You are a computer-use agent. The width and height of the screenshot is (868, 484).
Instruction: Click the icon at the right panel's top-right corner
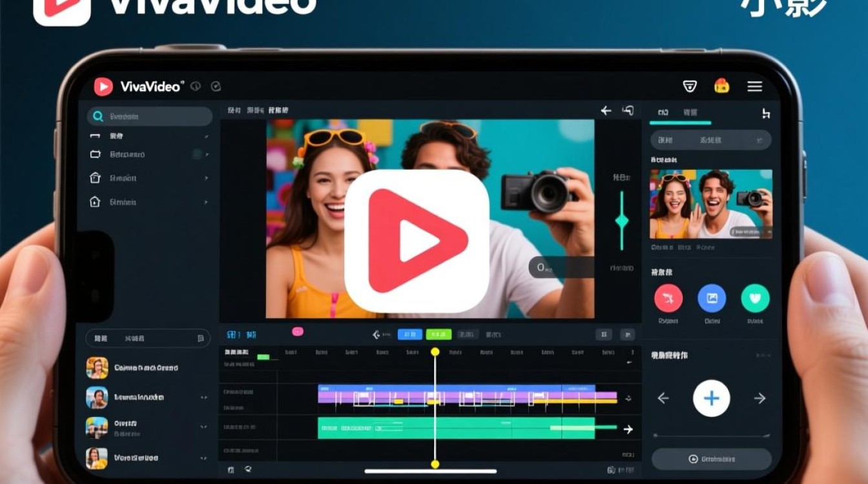pyautogui.click(x=766, y=114)
